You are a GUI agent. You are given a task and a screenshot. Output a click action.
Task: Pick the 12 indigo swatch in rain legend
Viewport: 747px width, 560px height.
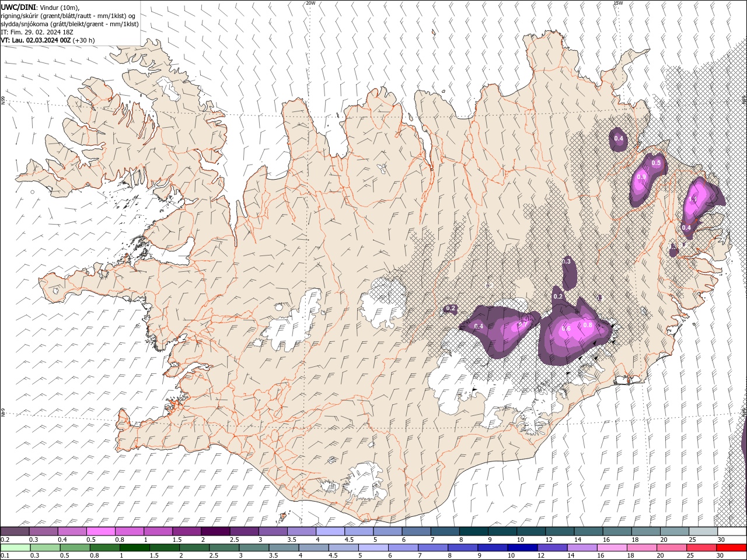551,548
